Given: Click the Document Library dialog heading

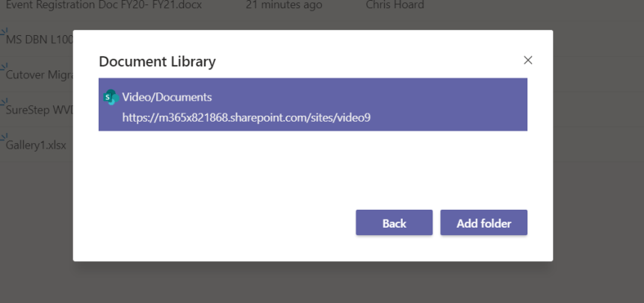Looking at the screenshot, I should [157, 61].
